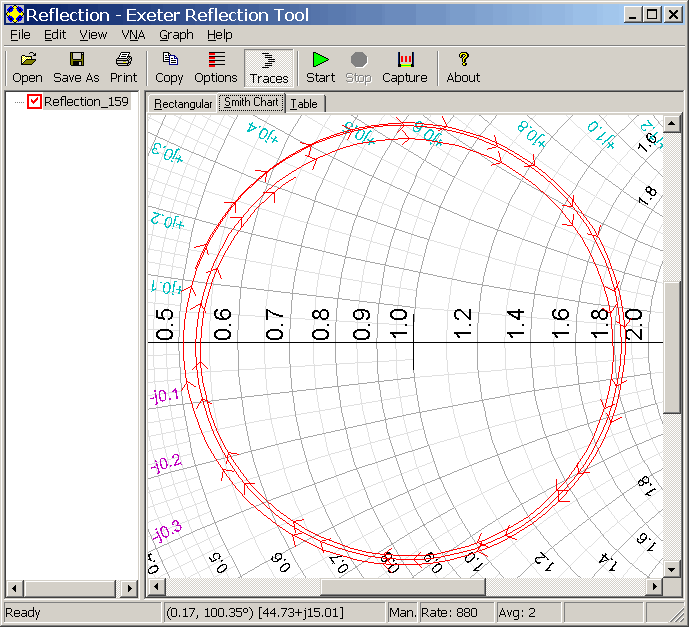Click the Open toolbar icon
Image resolution: width=689 pixels, height=627 pixels.
[28, 59]
